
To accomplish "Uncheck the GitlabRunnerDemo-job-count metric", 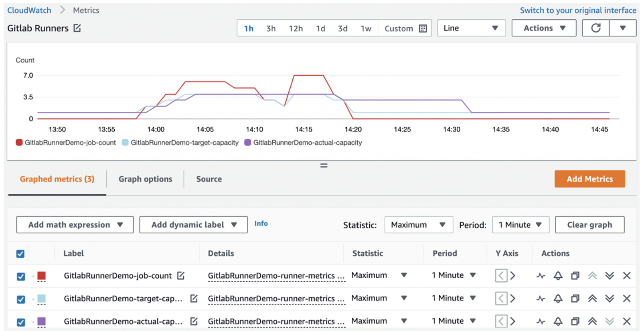I will click(21, 277).
